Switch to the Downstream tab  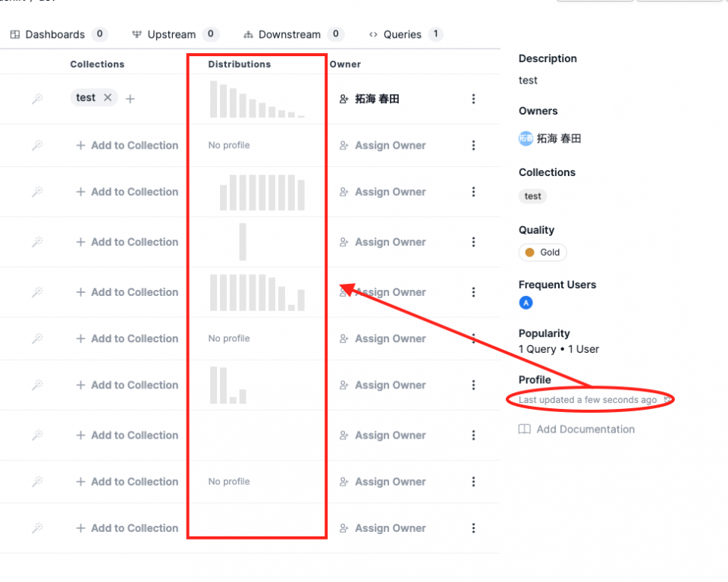click(293, 34)
